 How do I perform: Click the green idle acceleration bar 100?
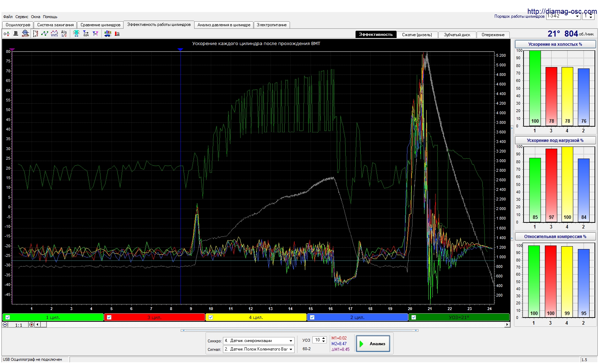535,88
